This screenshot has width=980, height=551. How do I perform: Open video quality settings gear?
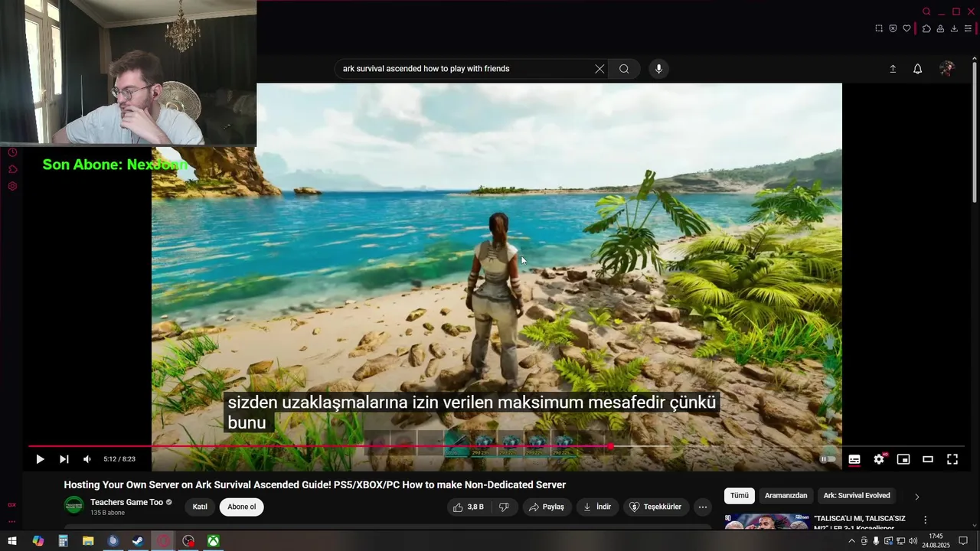click(879, 459)
